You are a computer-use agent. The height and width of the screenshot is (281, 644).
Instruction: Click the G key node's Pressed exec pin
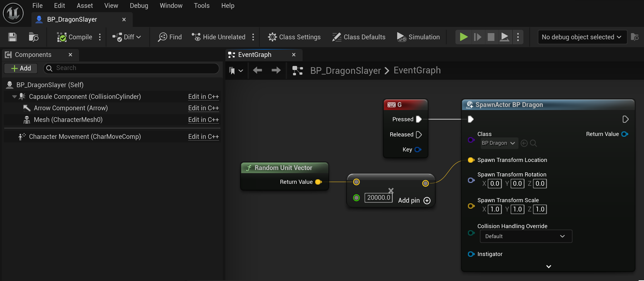click(419, 119)
